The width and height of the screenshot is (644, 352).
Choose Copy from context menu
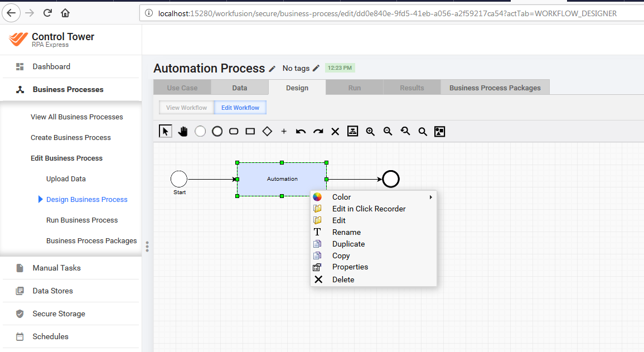pos(374,255)
